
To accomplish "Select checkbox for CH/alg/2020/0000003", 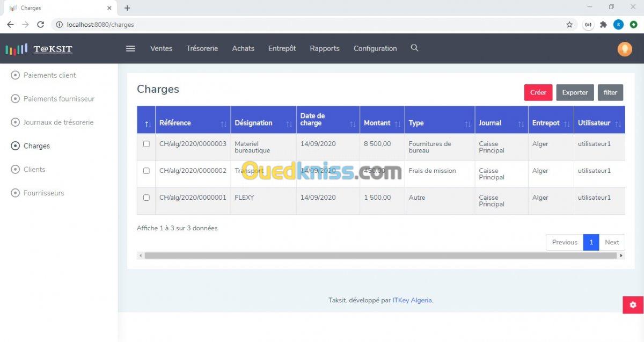I will point(147,144).
